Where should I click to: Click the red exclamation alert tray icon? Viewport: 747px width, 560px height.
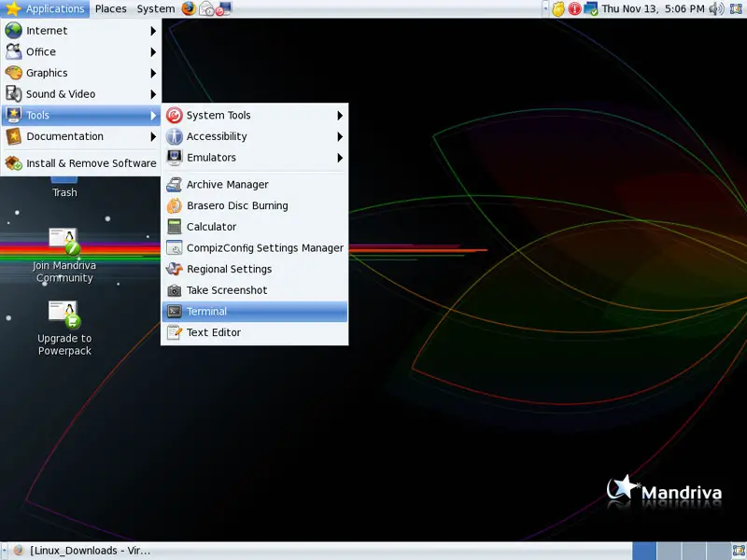[574, 8]
